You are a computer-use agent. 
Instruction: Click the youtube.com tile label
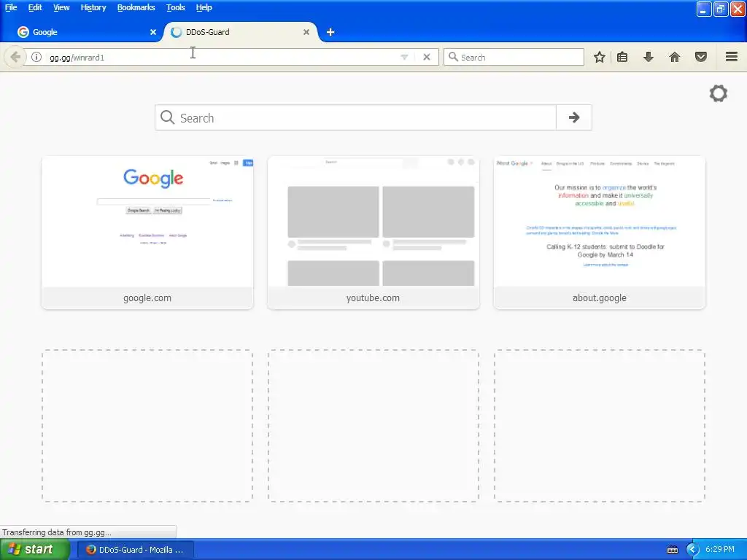coord(373,298)
